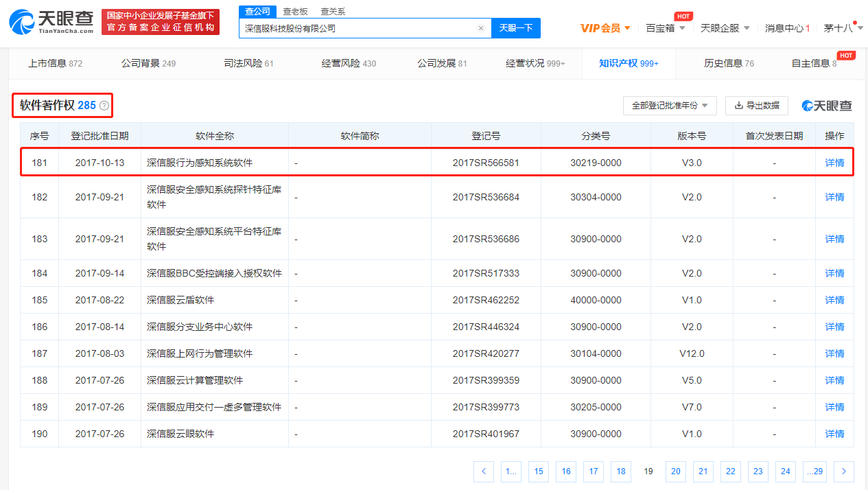The image size is (868, 490).
Task: Open 详情 for row 183 平台特征库软件
Action: [834, 239]
